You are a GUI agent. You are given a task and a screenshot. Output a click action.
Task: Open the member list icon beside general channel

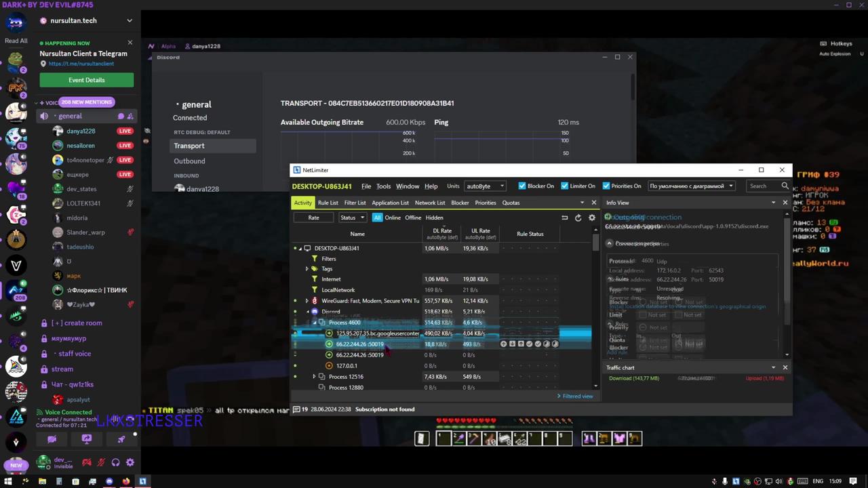tap(129, 116)
